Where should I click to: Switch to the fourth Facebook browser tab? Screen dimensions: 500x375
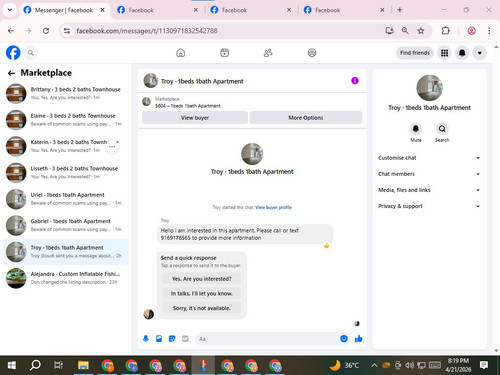pos(343,10)
